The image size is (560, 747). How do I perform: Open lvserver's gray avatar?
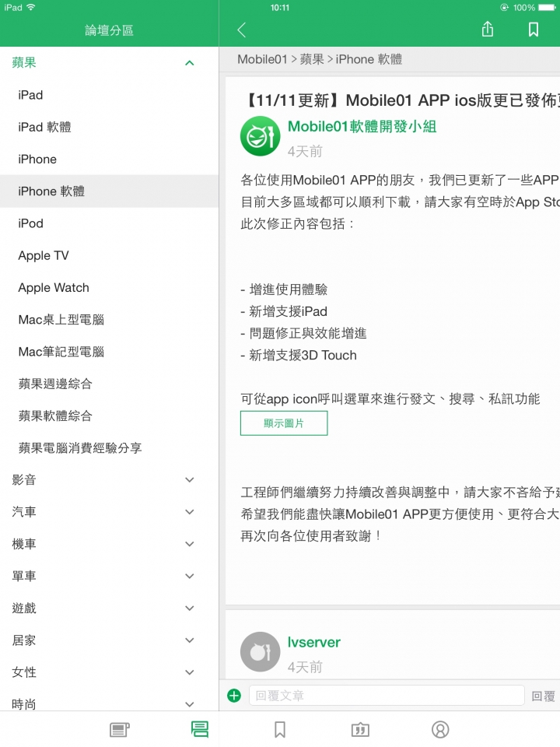pos(260,652)
